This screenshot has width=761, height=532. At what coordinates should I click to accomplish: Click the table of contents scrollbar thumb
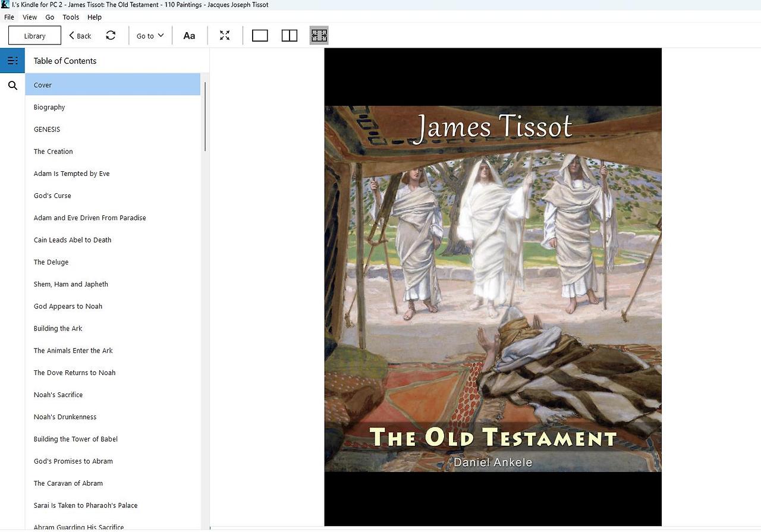click(x=205, y=116)
